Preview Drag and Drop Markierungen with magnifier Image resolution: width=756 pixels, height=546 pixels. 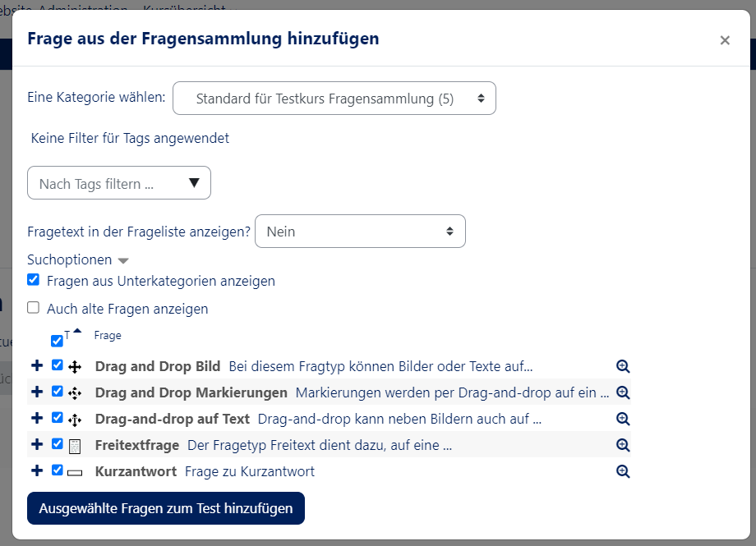coord(623,392)
